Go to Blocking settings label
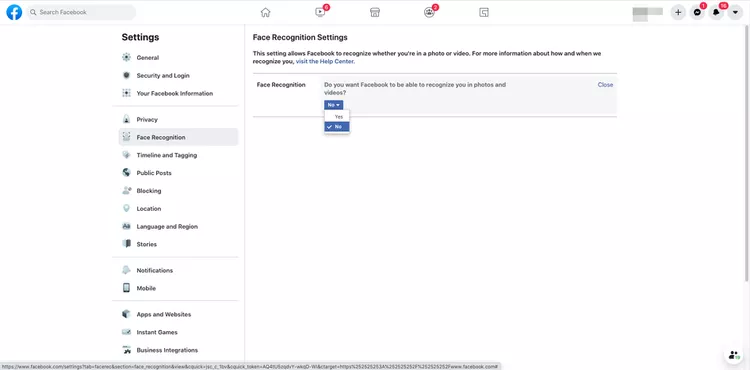The width and height of the screenshot is (750, 370). tap(149, 191)
